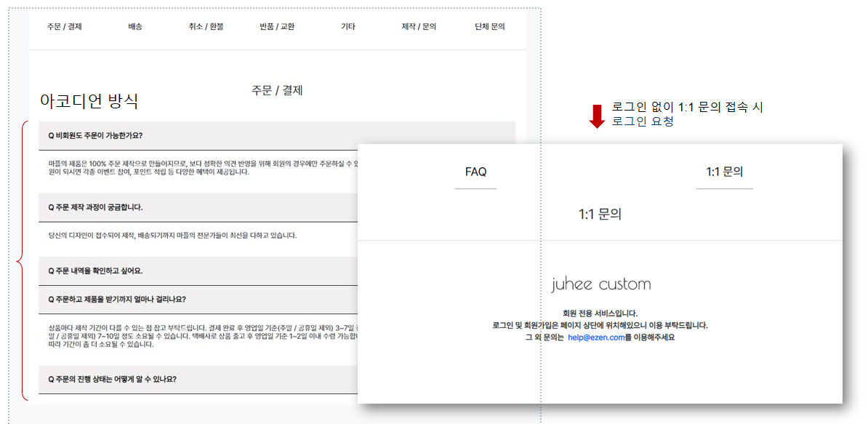Screen dimensions: 868x424
Task: Switch to the FAQ tab on the popup
Action: click(475, 172)
